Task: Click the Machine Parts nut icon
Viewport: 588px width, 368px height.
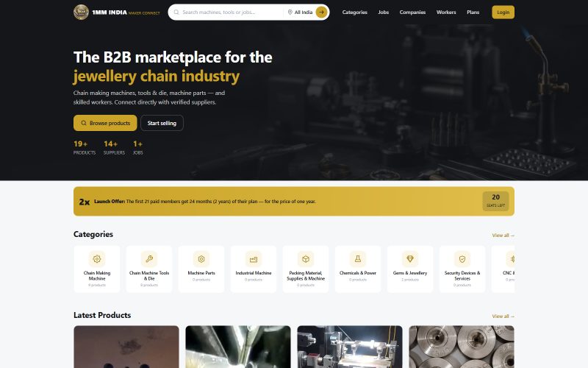Action: tap(201, 259)
